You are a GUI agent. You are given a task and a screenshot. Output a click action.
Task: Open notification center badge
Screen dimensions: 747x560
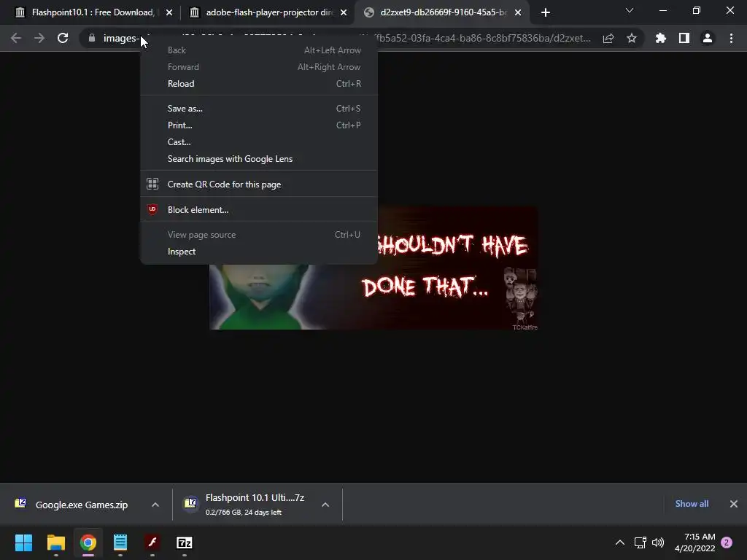(x=727, y=542)
